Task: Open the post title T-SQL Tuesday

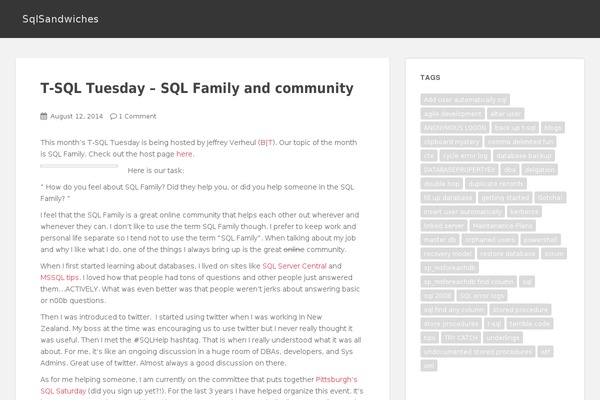Action: pos(197,88)
